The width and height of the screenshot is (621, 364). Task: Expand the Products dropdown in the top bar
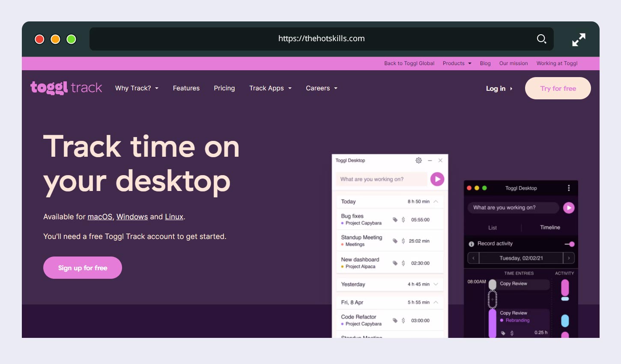click(457, 63)
